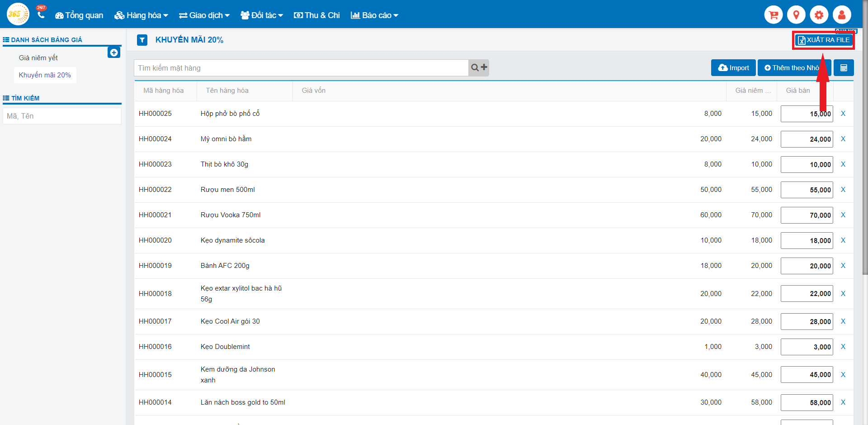Click the shopping cart icon in header
Image resolution: width=868 pixels, height=425 pixels.
(x=774, y=15)
